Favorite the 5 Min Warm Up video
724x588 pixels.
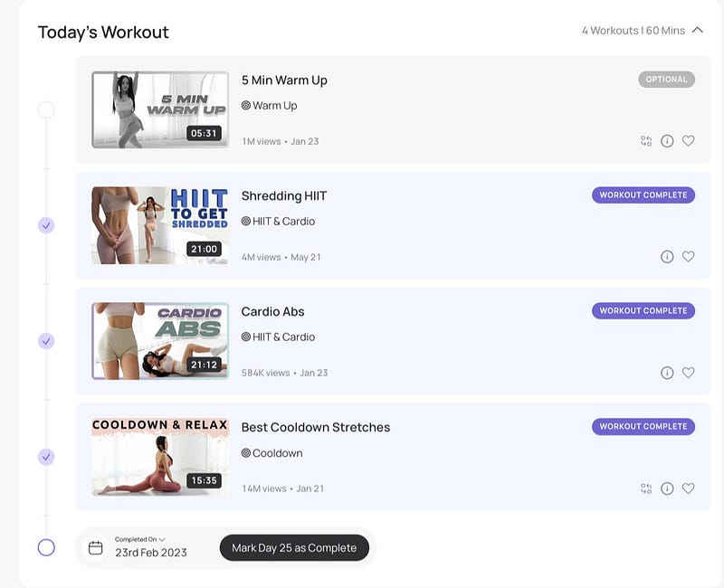(x=689, y=141)
